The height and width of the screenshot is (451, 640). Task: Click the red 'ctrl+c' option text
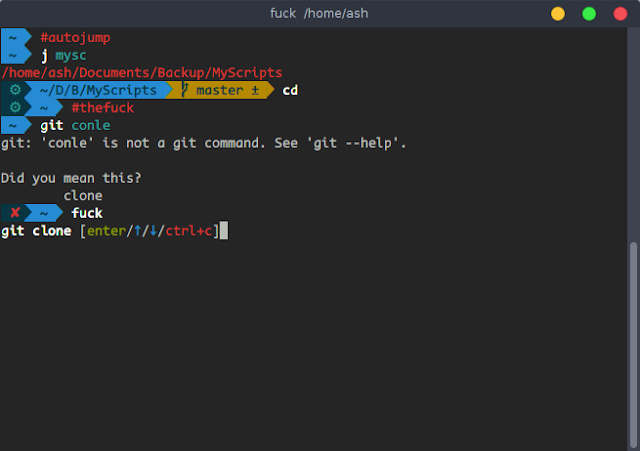(x=189, y=231)
